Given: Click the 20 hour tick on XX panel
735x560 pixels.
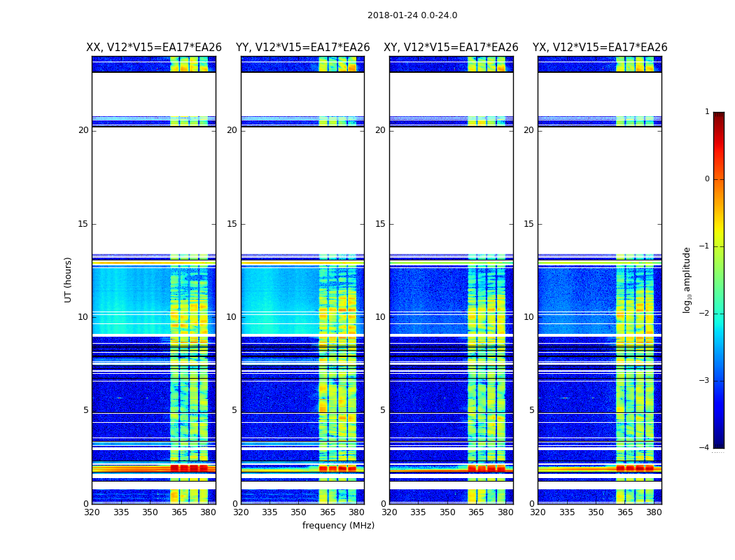Looking at the screenshot, I should point(83,130).
